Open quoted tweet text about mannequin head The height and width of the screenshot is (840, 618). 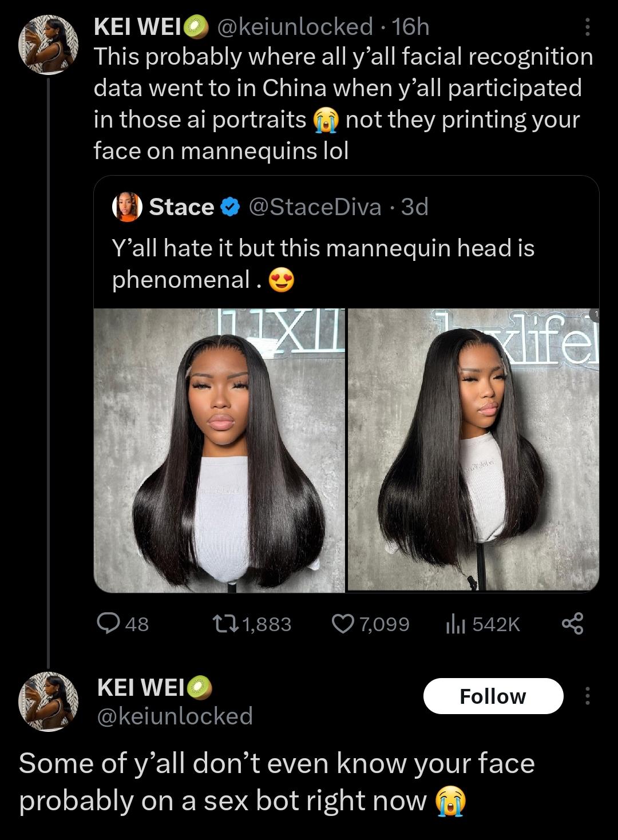(323, 263)
